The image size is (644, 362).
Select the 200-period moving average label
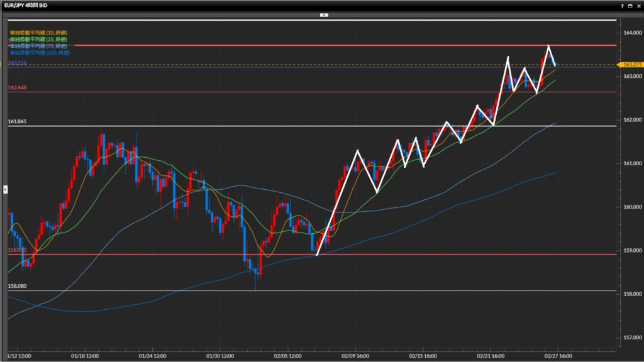[x=40, y=53]
